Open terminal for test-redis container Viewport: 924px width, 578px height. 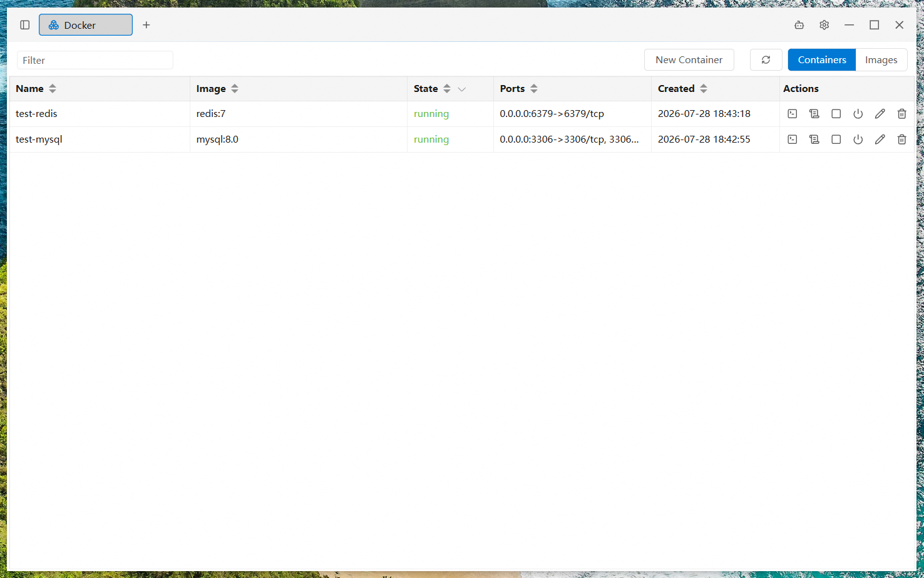click(792, 114)
